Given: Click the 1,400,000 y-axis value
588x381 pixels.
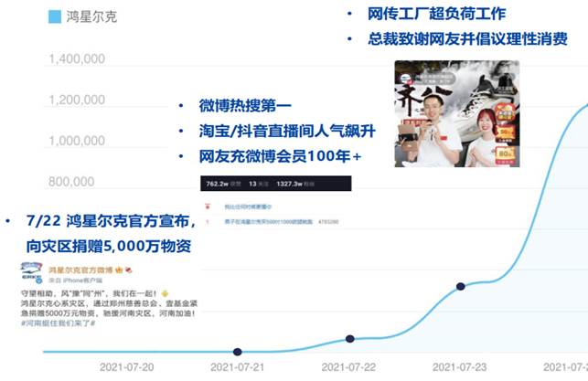Looking at the screenshot, I should click(x=77, y=58).
